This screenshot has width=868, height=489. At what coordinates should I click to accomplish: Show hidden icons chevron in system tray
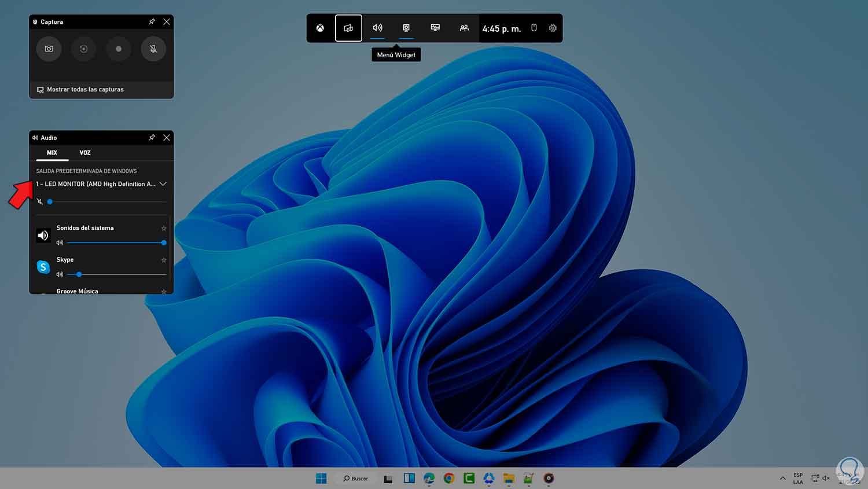[x=783, y=478]
